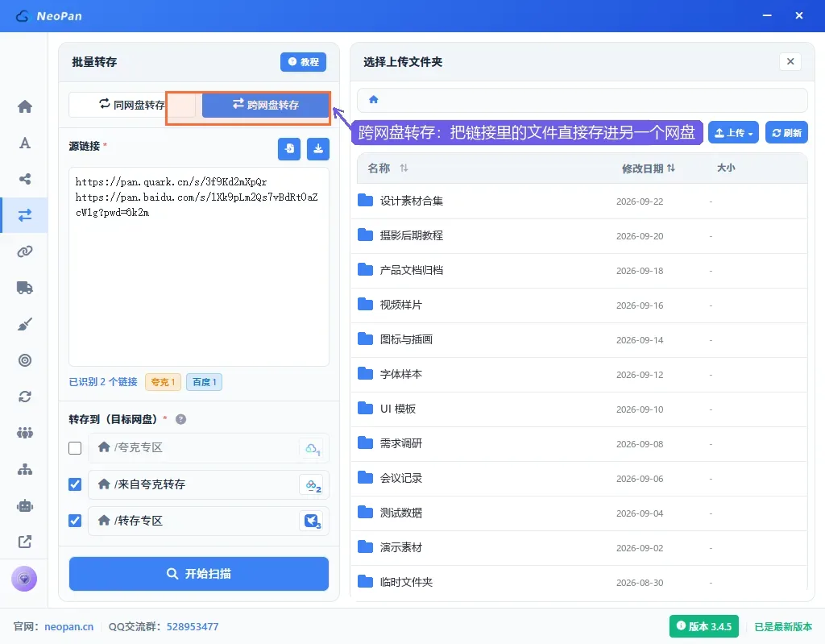Enable the 夸克专区 target checkbox

[75, 448]
